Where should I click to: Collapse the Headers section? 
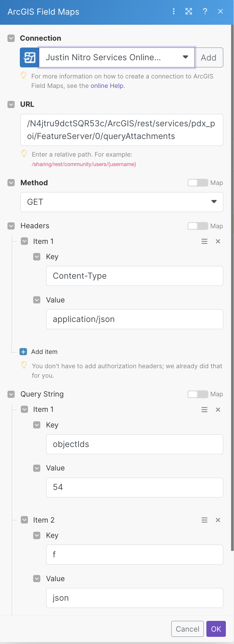11,226
